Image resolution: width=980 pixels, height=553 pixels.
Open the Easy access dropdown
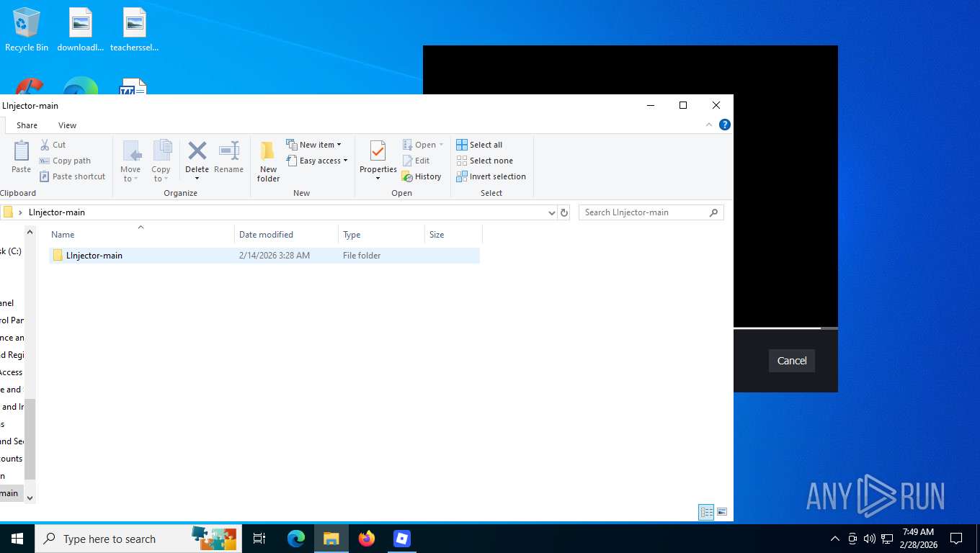tap(317, 161)
